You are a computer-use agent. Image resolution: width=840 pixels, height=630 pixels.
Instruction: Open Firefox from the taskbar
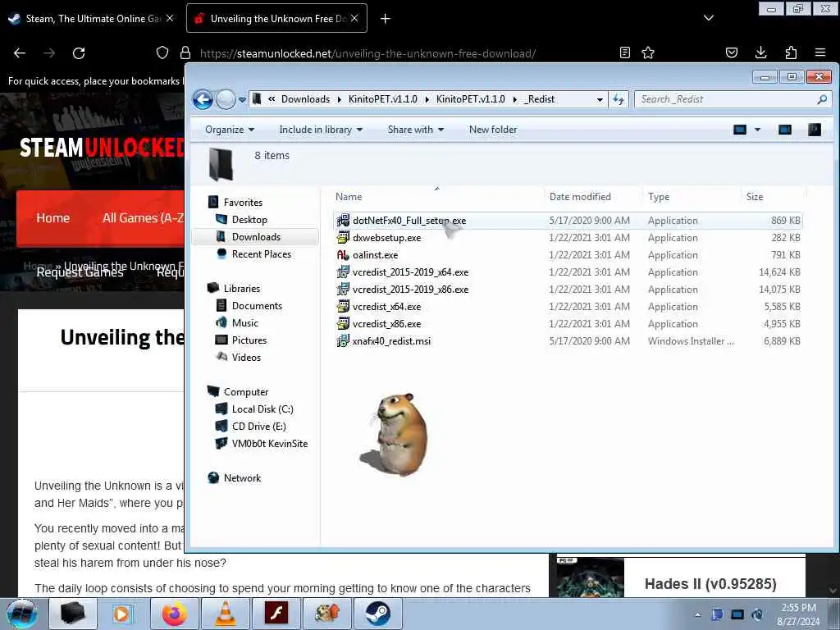coord(175,614)
